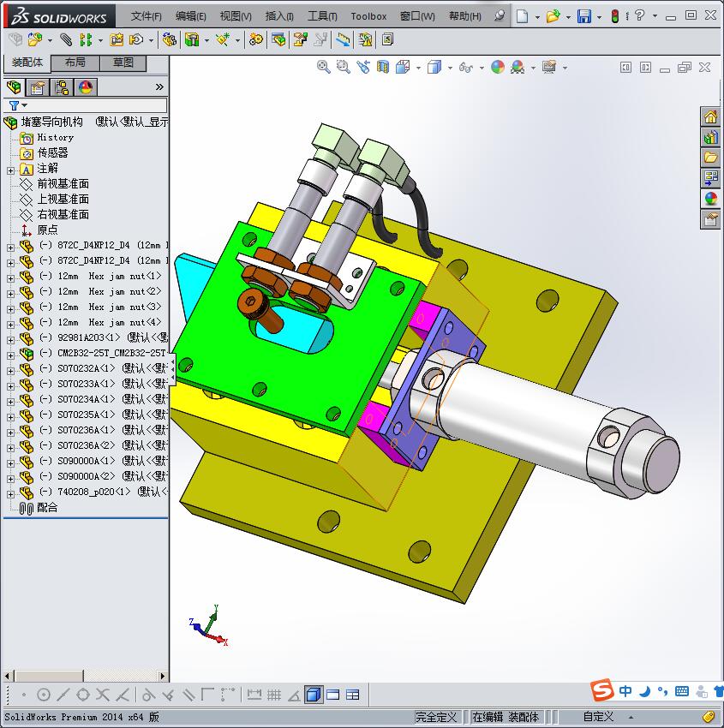Screen dimensions: 724x728
Task: Click the Bill of Materials icon
Action: tap(278, 40)
